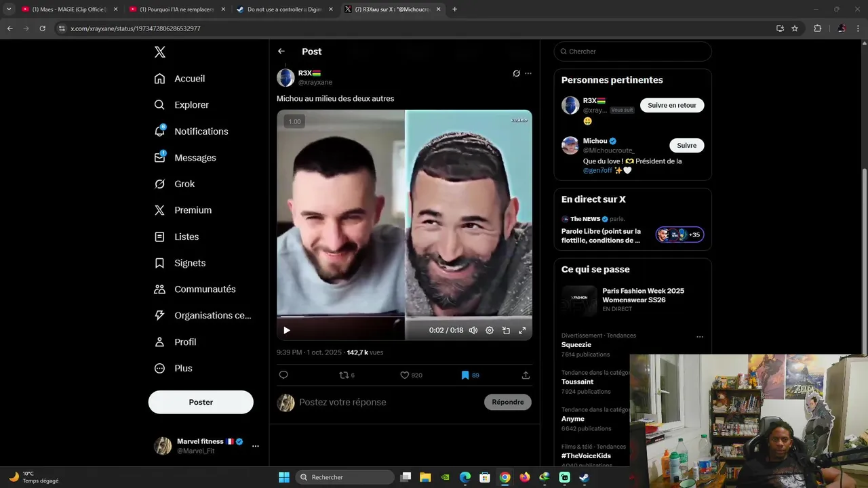Viewport: 868px width, 488px height.
Task: Open Organisations certifiées page
Action: [202, 315]
